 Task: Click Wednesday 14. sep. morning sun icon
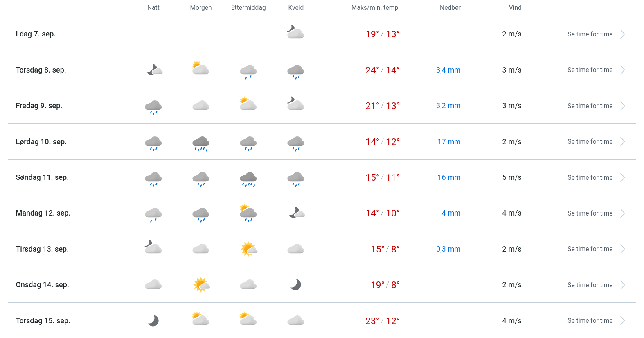(x=201, y=284)
